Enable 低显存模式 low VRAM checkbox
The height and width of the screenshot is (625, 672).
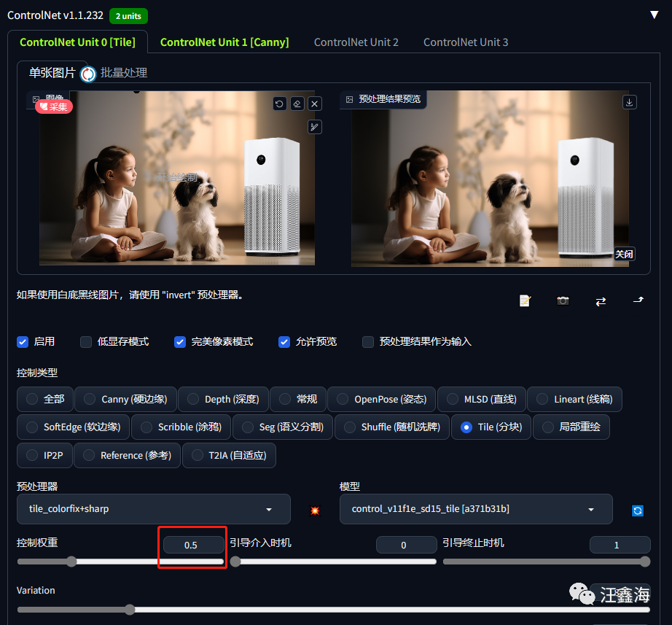[86, 342]
